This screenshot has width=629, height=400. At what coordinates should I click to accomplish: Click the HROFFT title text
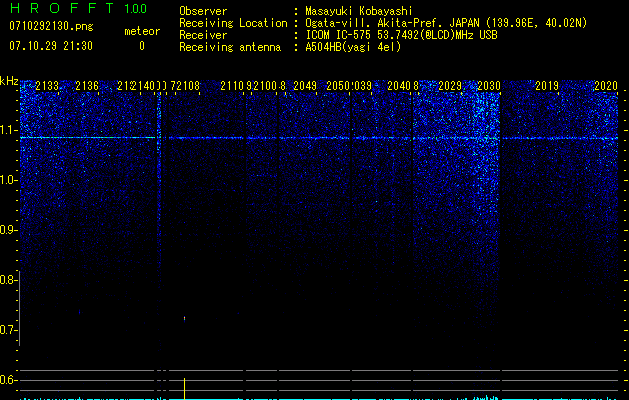(62, 8)
